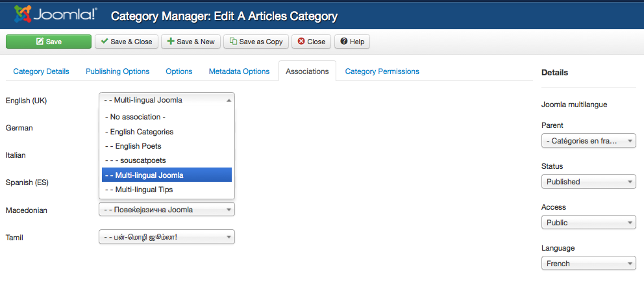The height and width of the screenshot is (287, 644).
Task: Switch to the Category Details tab
Action: pyautogui.click(x=41, y=71)
